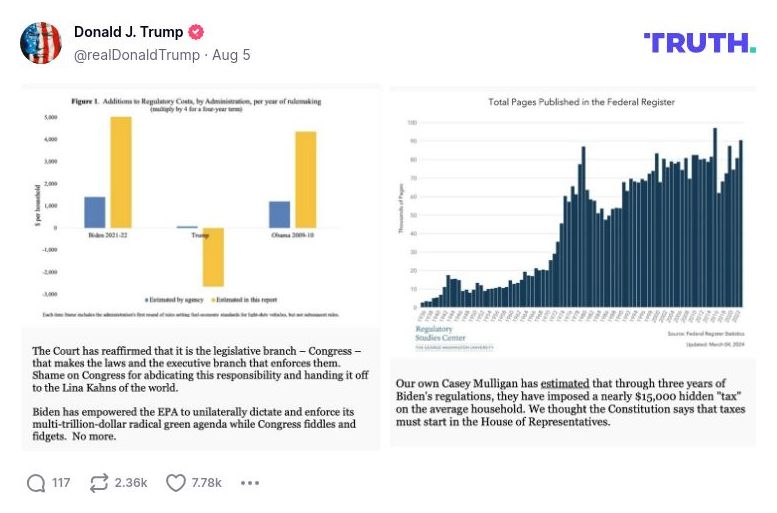Click the 2.36k ReTruth count
The width and height of the screenshot is (777, 513).
pyautogui.click(x=131, y=483)
